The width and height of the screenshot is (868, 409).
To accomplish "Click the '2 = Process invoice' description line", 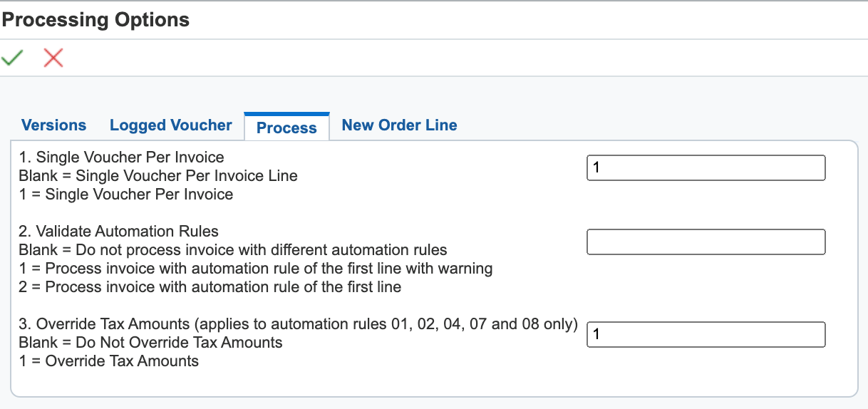I will (210, 287).
